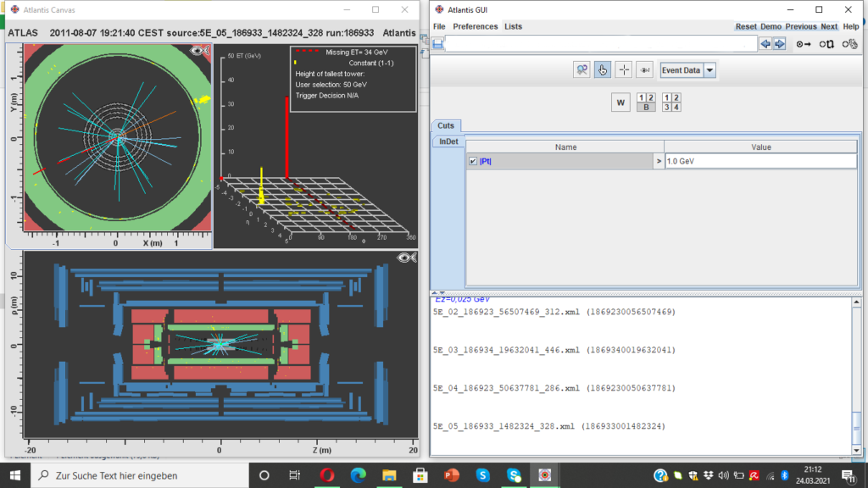
Task: Open the File menu in Atlantis GUI
Action: pyautogui.click(x=439, y=26)
